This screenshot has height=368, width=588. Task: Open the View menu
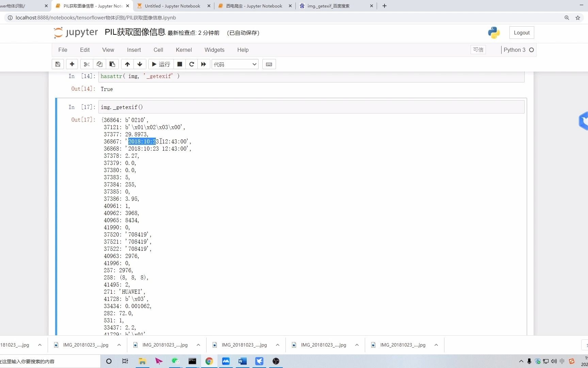[108, 50]
